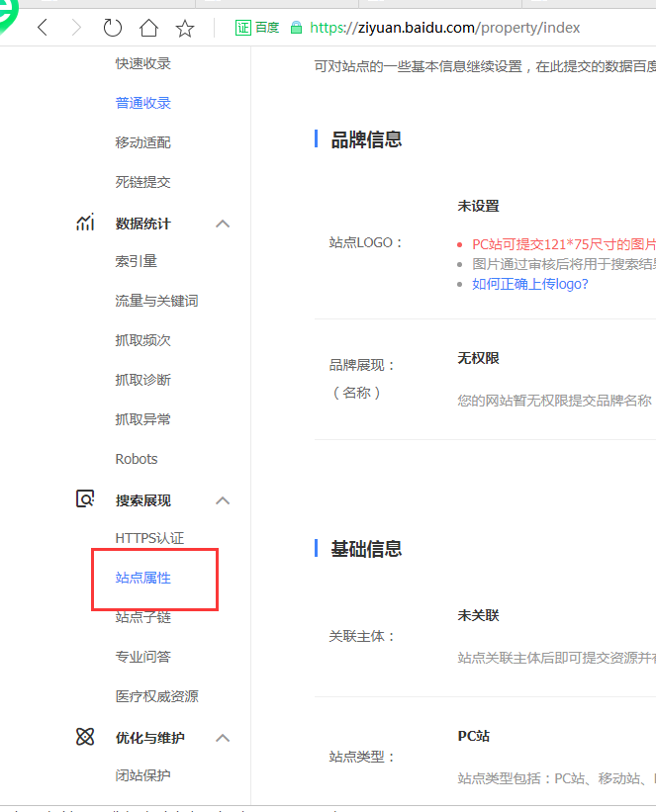The image size is (656, 812).
Task: Click the 站点LOGO： label
Action: coord(367,242)
